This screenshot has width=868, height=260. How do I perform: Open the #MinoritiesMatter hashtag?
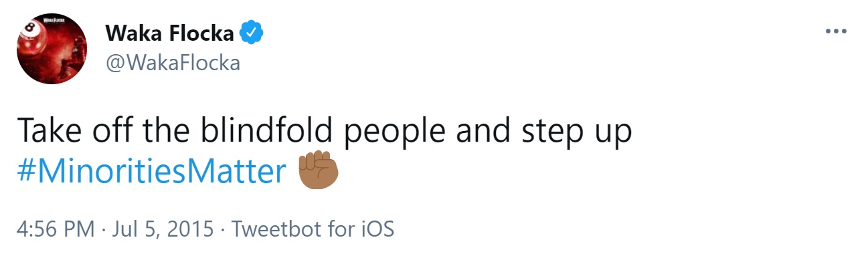(151, 172)
